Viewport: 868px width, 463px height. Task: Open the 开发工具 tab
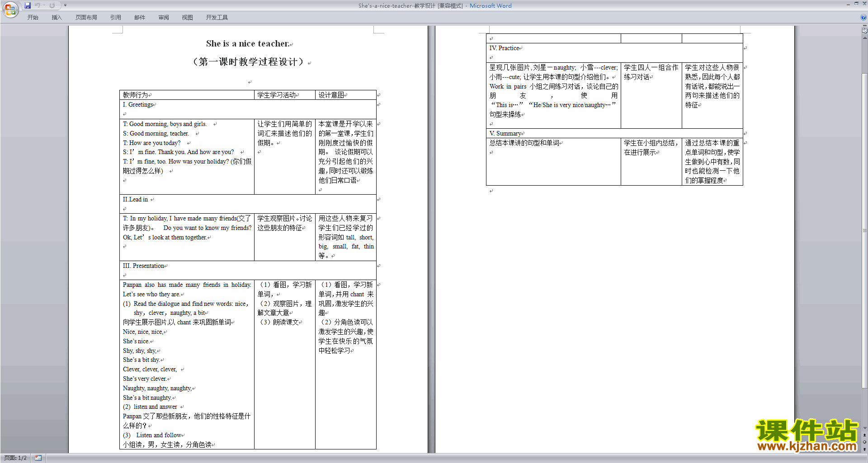coord(217,18)
